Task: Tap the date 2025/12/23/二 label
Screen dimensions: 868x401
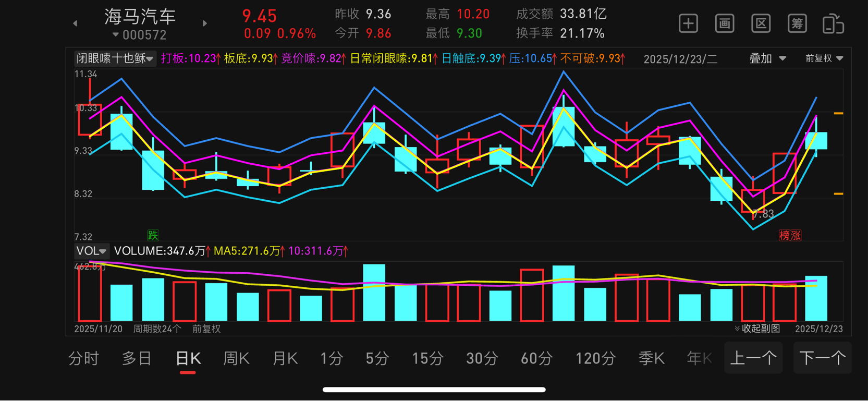Action: tap(680, 59)
